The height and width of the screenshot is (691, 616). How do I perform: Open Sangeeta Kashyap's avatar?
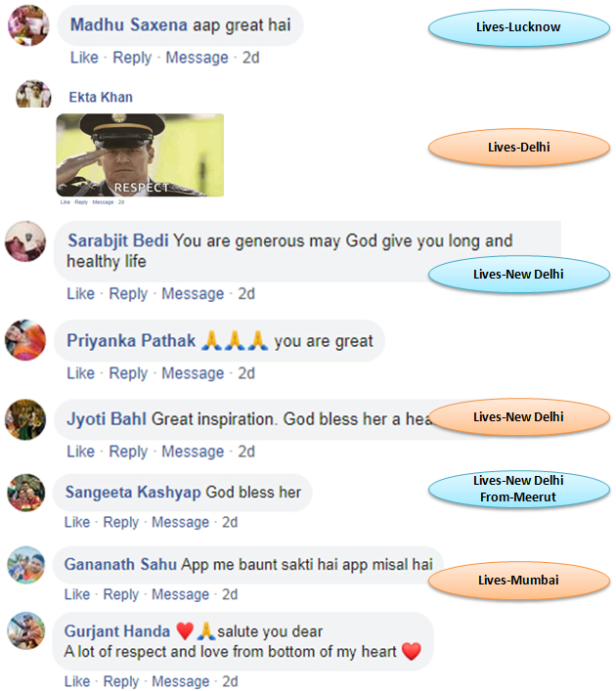pyautogui.click(x=26, y=493)
